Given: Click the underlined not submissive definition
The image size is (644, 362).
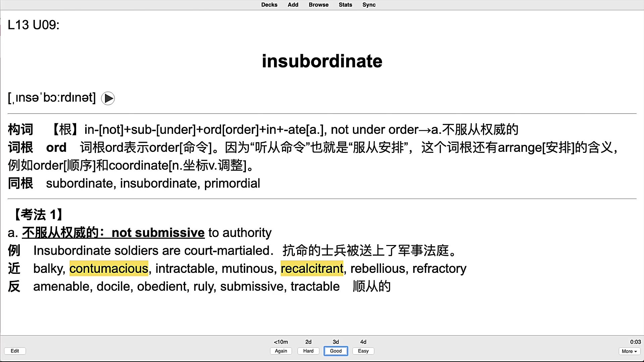Looking at the screenshot, I should coord(158,233).
